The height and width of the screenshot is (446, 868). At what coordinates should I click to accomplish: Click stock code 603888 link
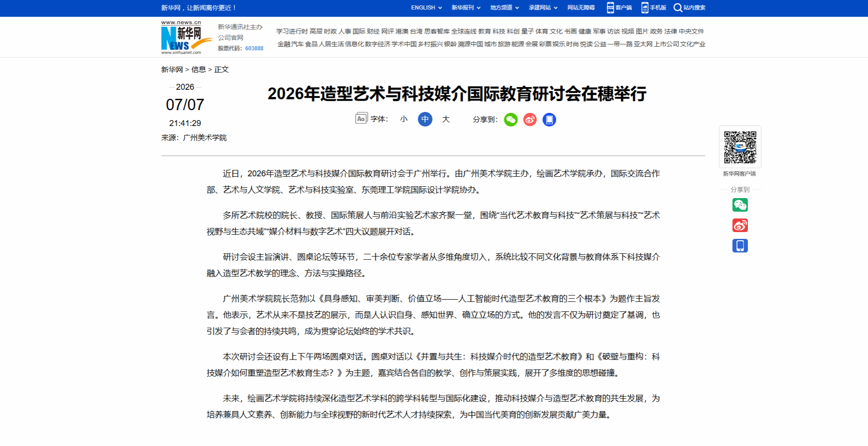pos(254,48)
